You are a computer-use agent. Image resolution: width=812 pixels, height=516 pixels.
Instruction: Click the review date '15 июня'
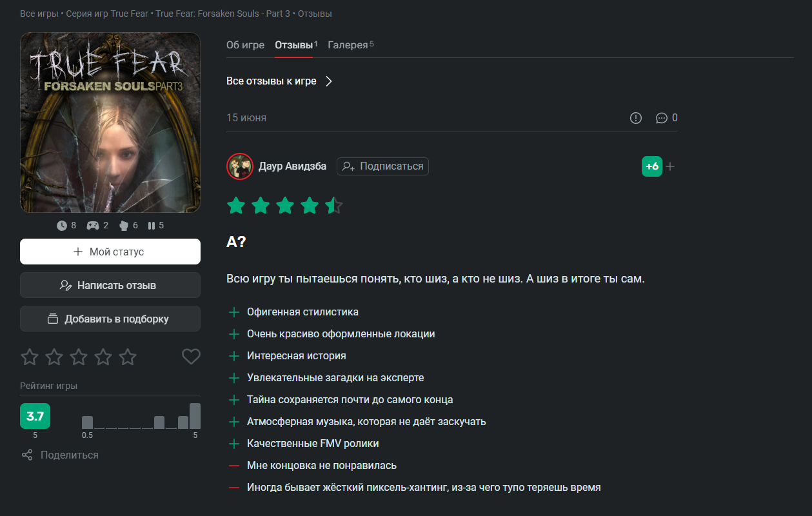pos(246,118)
